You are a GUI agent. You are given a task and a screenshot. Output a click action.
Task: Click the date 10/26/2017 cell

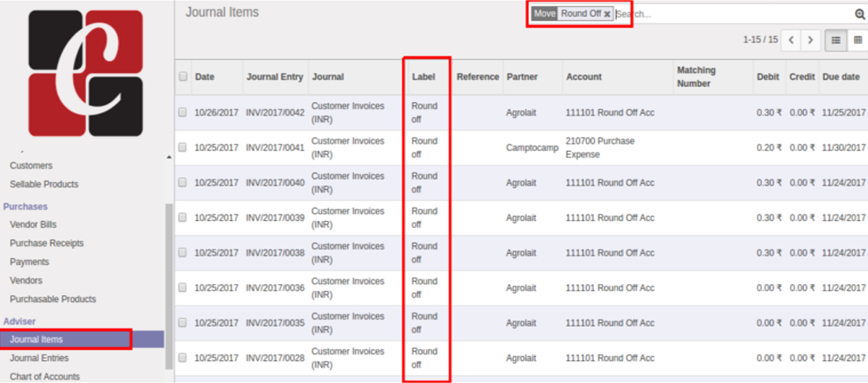click(216, 112)
